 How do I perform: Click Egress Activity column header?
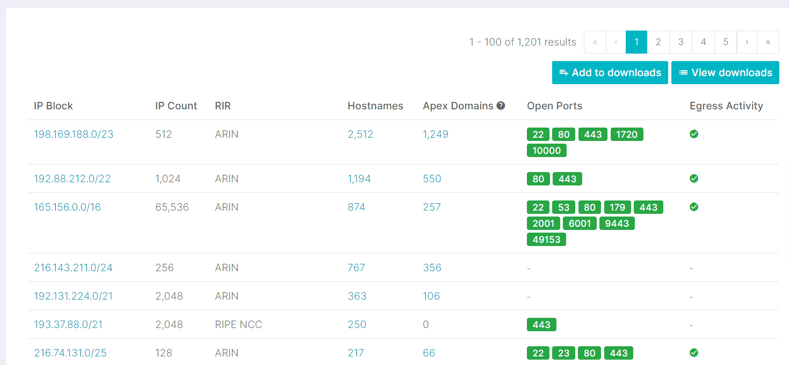tap(726, 106)
